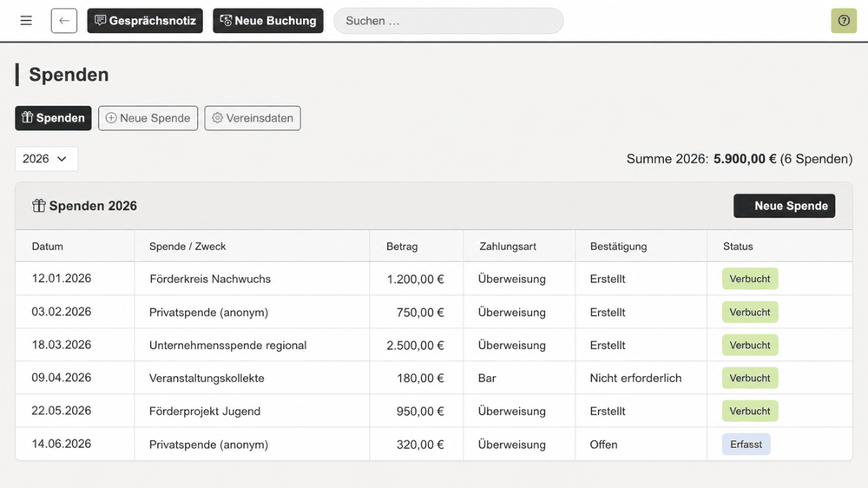Click the Spenden page heading
Screen dimensions: 868x488
click(69, 75)
